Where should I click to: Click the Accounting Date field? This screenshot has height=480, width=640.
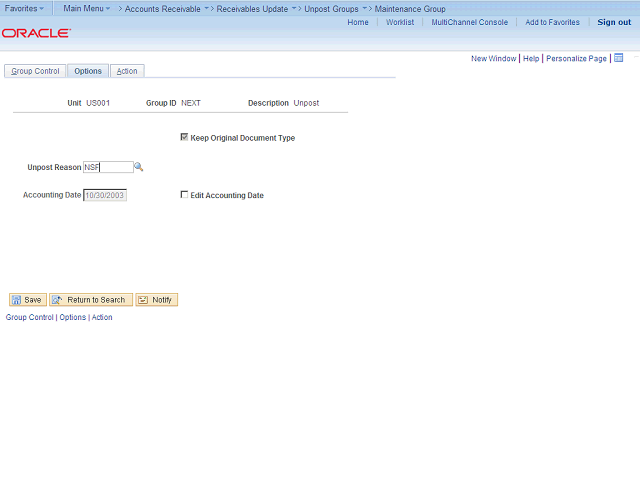coord(105,195)
